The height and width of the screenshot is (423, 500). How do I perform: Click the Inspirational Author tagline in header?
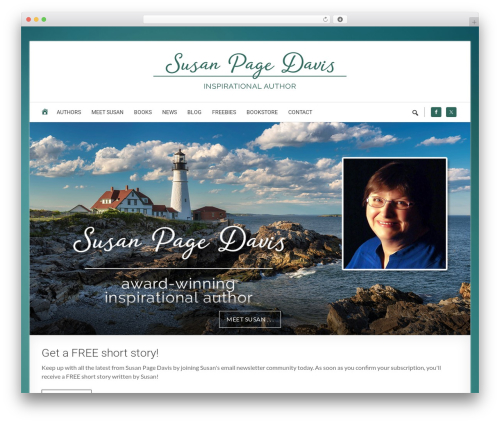coord(250,86)
